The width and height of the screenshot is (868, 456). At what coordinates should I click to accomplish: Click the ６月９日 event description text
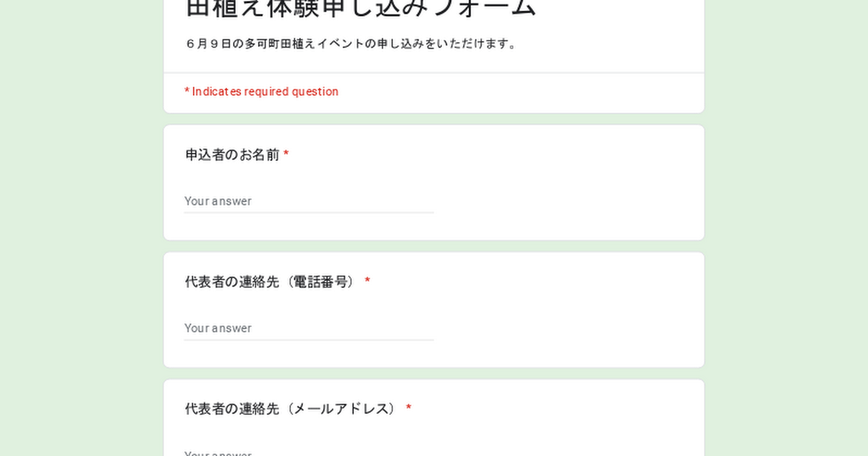tap(208, 44)
